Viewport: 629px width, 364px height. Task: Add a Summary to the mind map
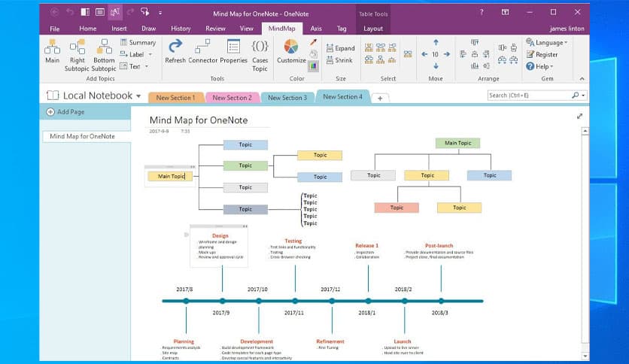(x=138, y=43)
